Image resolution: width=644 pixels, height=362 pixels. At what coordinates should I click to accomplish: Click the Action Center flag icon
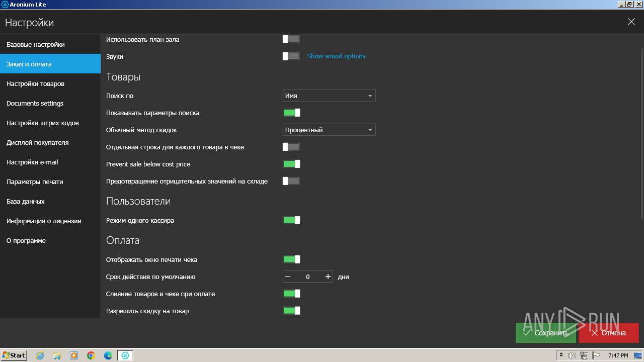[x=595, y=355]
